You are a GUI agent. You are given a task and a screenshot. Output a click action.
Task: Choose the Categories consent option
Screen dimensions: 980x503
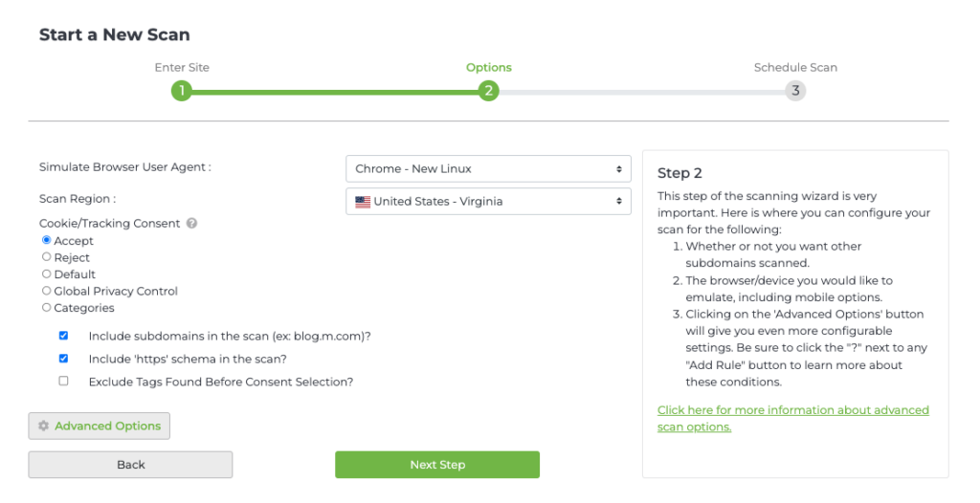pyautogui.click(x=47, y=308)
